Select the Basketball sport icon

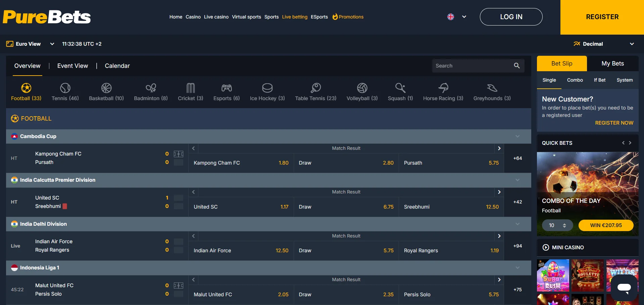pos(106,88)
